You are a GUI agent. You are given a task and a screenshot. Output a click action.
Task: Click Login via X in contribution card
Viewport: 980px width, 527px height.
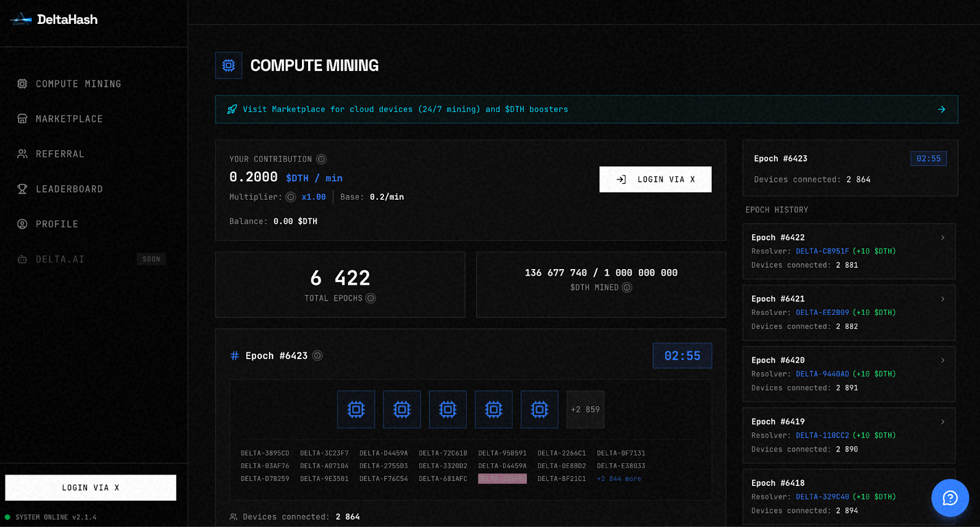point(655,180)
